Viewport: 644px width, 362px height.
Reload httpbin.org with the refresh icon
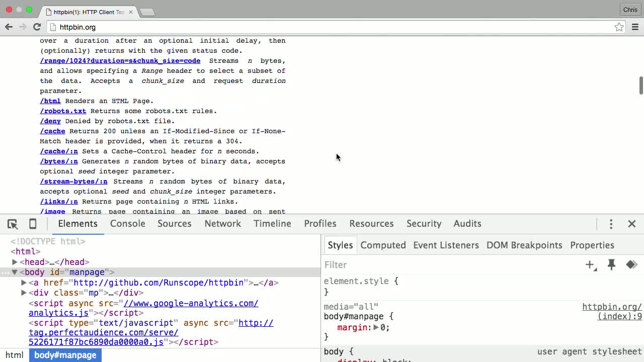point(37,27)
